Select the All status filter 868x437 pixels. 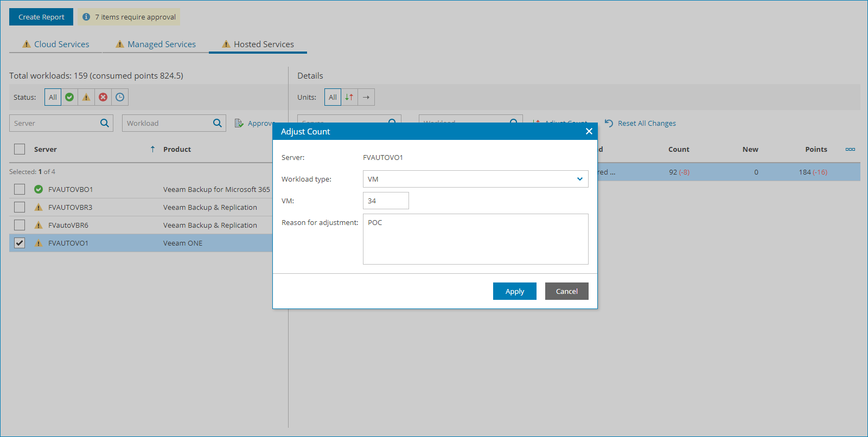(53, 97)
